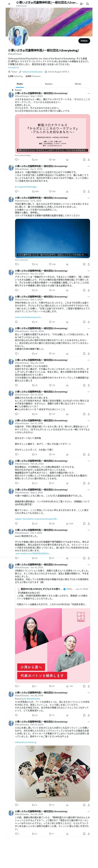Viewport: 98px width, 868px height.
Task: Open search via the magnifier icon
Action: pos(88,4)
